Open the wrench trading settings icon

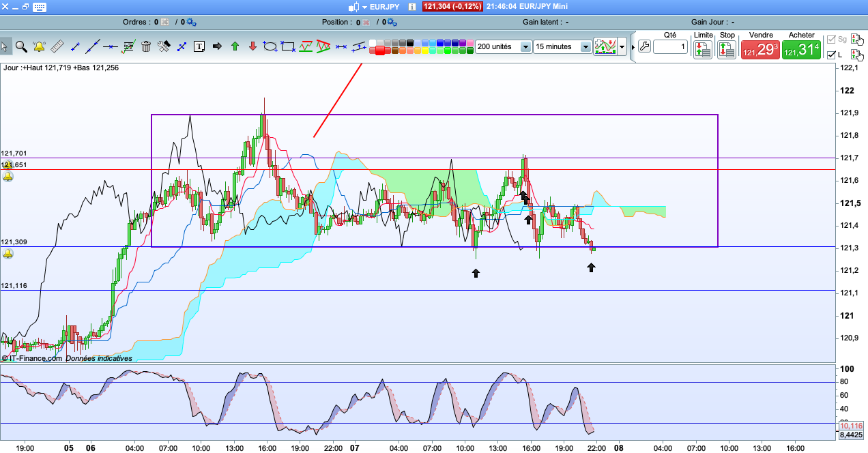coord(643,47)
